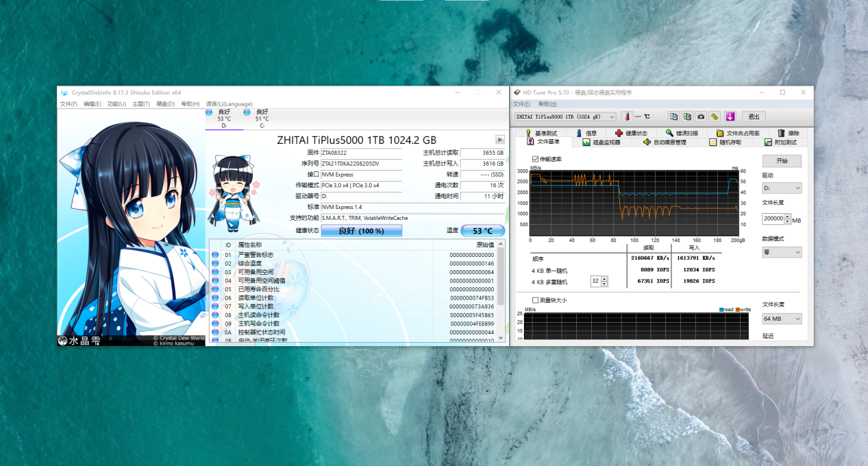Image resolution: width=868 pixels, height=466 pixels.
Task: Click host total reads value 3655 GB
Action: (483, 152)
